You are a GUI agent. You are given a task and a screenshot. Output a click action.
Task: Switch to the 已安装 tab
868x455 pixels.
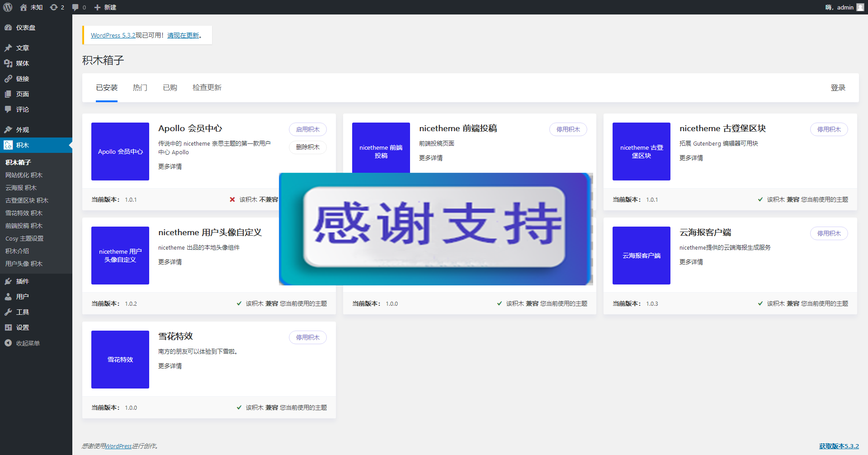pos(107,88)
